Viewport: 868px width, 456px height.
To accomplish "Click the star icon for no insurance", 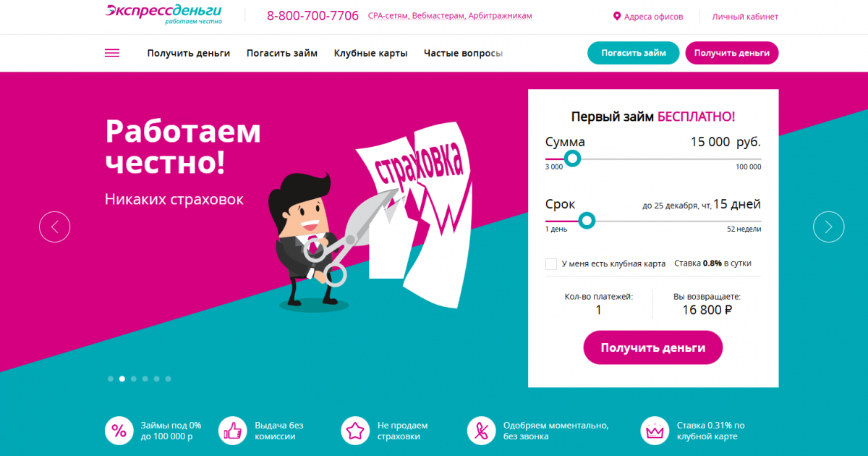I will pyautogui.click(x=354, y=431).
